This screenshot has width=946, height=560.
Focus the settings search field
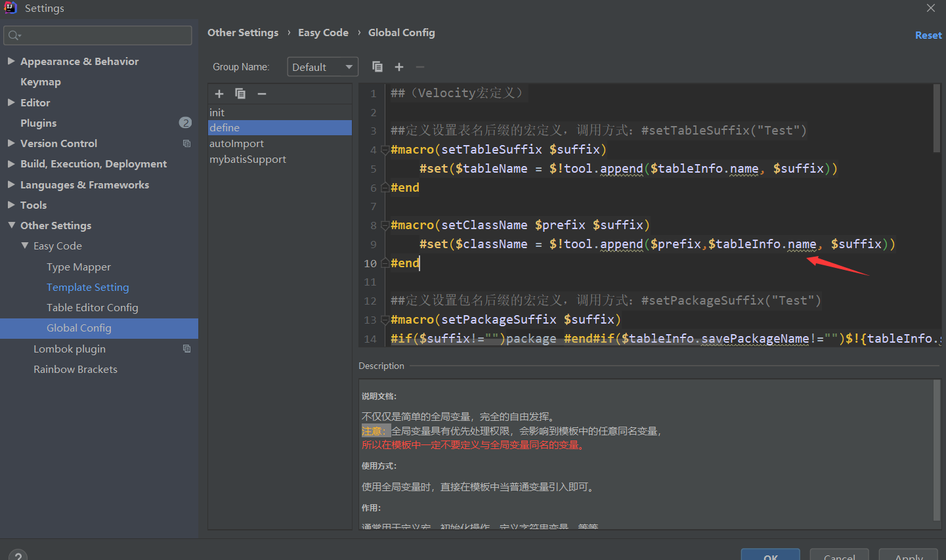98,35
